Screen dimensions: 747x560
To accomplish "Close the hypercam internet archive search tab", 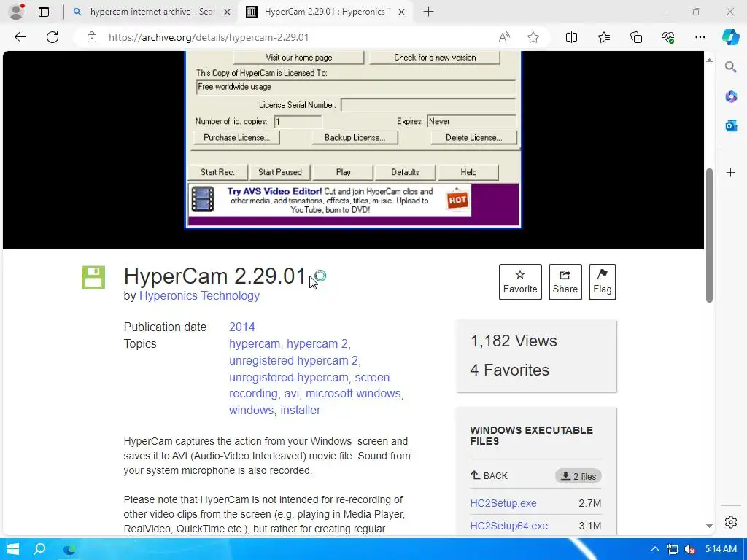I will coord(228,12).
